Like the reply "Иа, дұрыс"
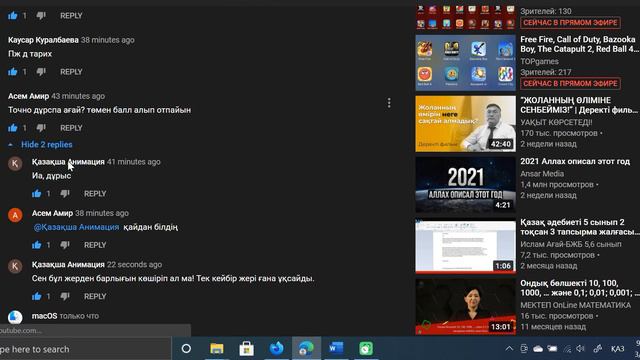This screenshot has height=360, width=640. pyautogui.click(x=37, y=194)
